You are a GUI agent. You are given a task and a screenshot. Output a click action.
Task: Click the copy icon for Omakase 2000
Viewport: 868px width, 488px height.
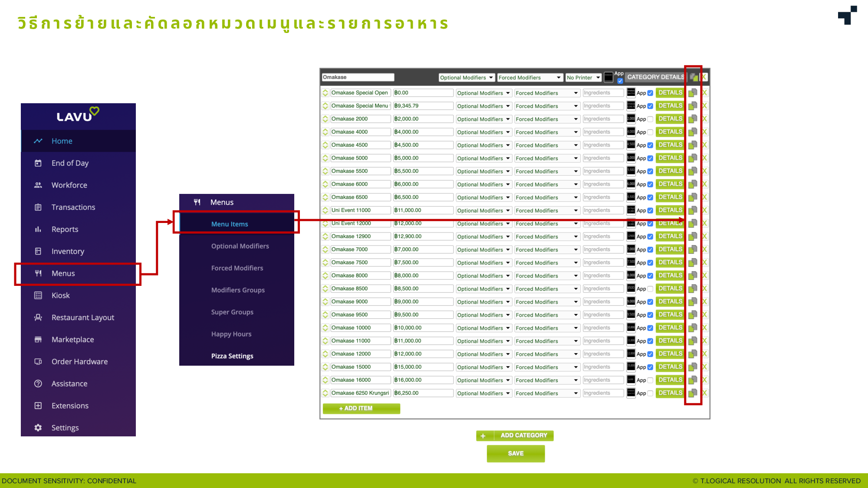pyautogui.click(x=693, y=119)
